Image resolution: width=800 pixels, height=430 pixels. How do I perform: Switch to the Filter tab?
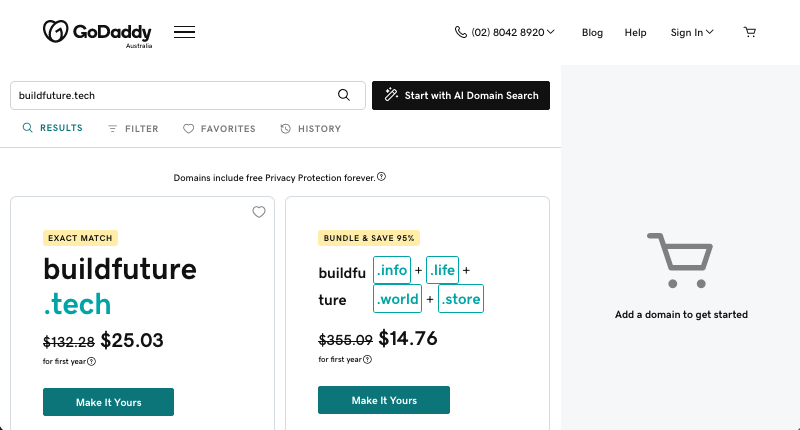click(133, 129)
